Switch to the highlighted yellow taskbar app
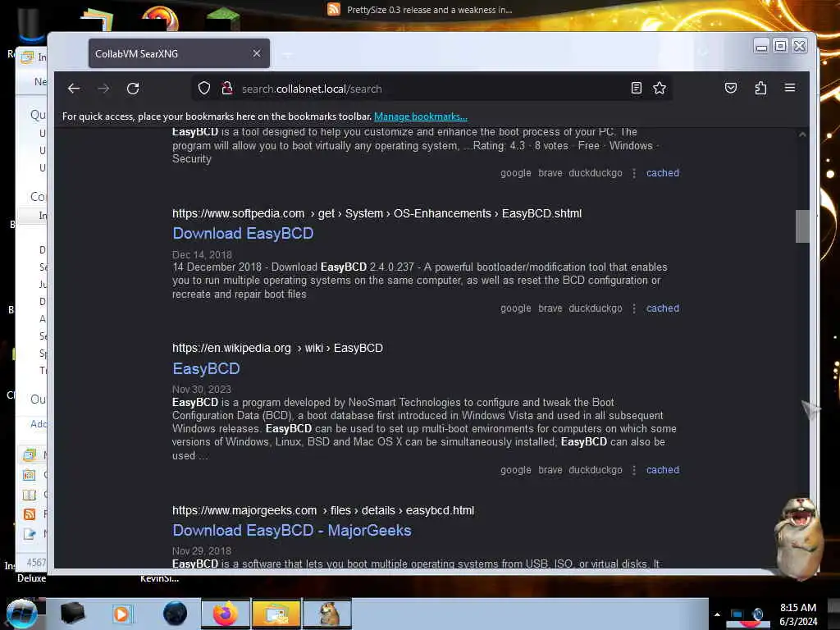Viewport: 840px width, 630px height. pos(276,614)
